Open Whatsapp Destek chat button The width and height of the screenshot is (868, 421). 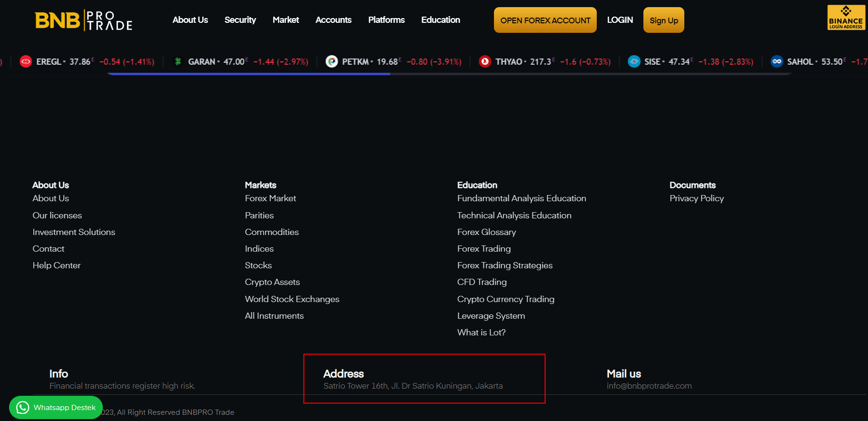pyautogui.click(x=56, y=407)
